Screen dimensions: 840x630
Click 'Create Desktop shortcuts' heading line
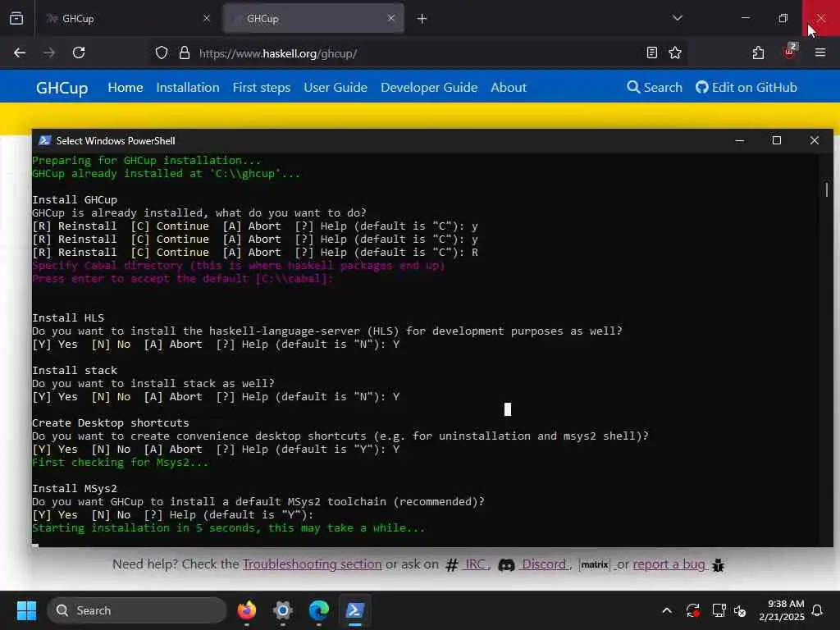(x=111, y=422)
